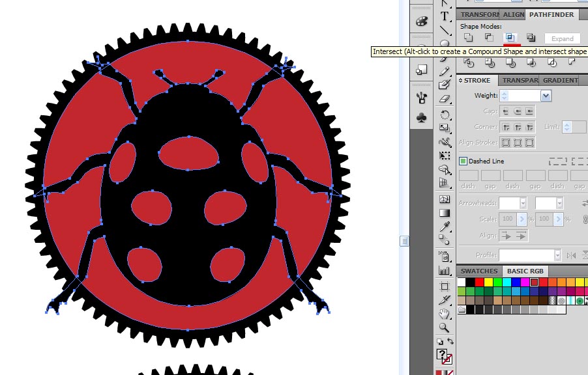Select the Pencil tool
Image resolution: width=588 pixels, height=375 pixels.
(x=445, y=71)
